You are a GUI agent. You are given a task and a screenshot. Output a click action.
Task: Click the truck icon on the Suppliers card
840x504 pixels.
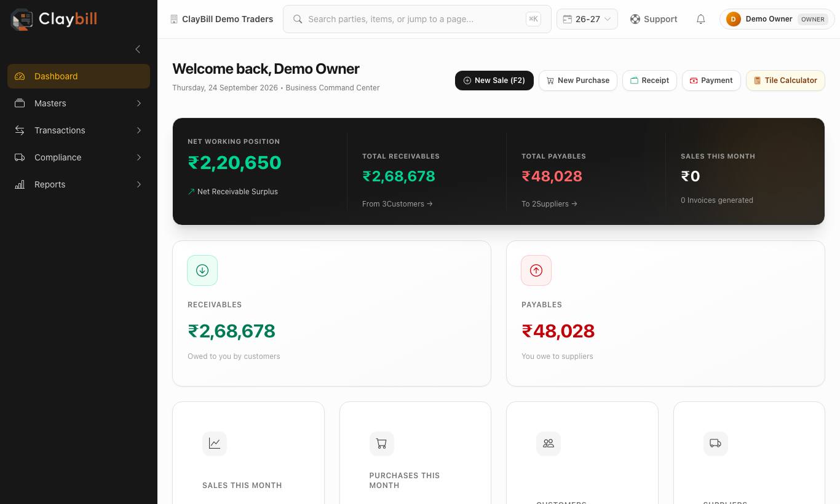tap(715, 443)
